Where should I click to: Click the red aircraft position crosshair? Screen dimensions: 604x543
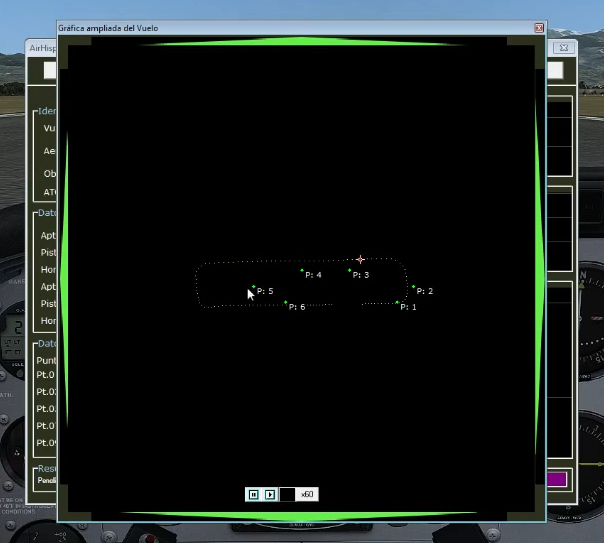[x=361, y=259]
